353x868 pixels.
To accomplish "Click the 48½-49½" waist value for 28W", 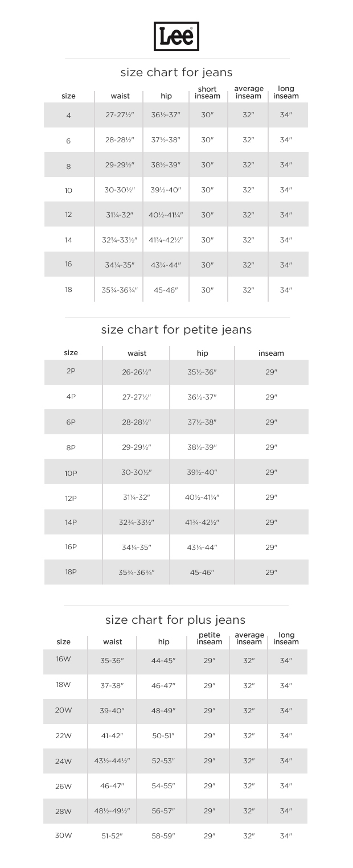I will 112,811.
